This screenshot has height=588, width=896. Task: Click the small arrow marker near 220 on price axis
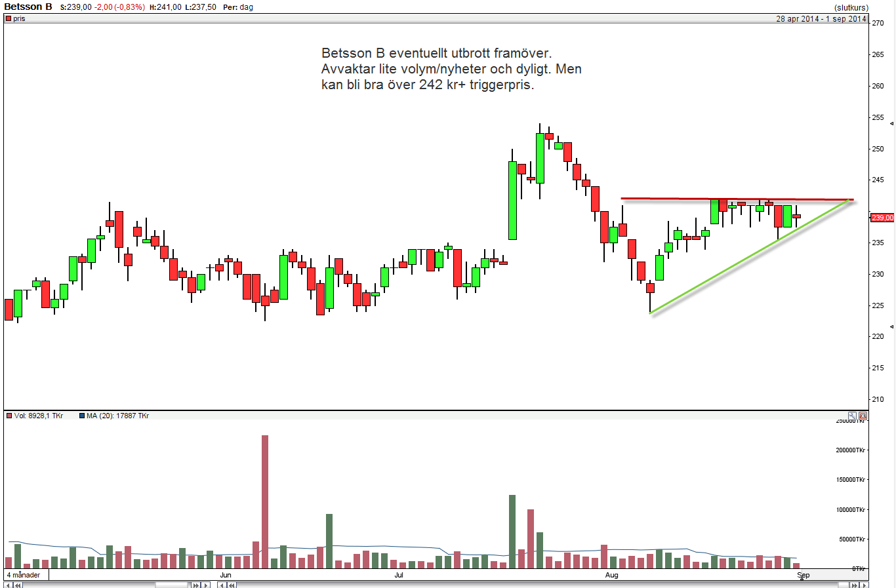(891, 326)
